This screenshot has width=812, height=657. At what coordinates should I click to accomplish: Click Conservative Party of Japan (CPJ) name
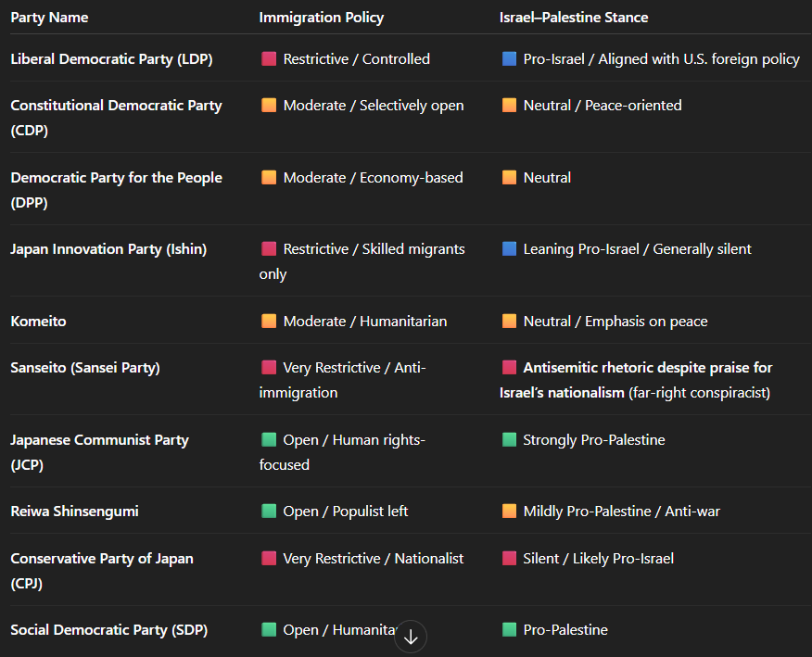(102, 571)
